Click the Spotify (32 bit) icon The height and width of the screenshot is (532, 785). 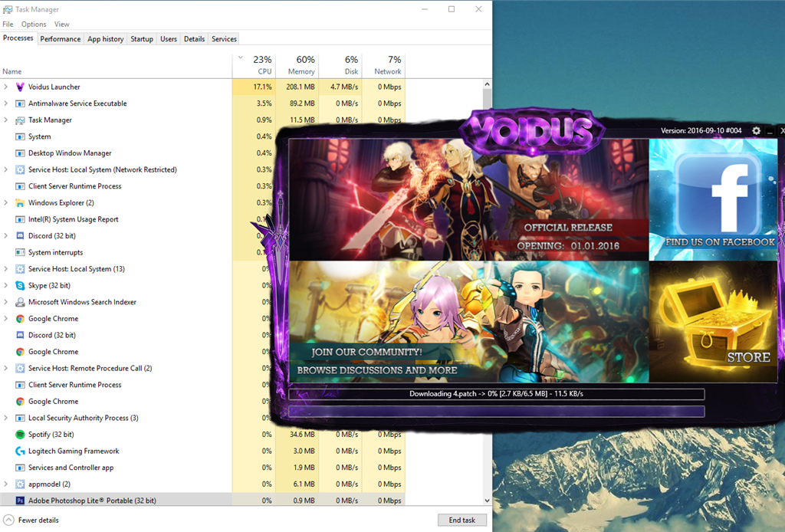pyautogui.click(x=20, y=435)
